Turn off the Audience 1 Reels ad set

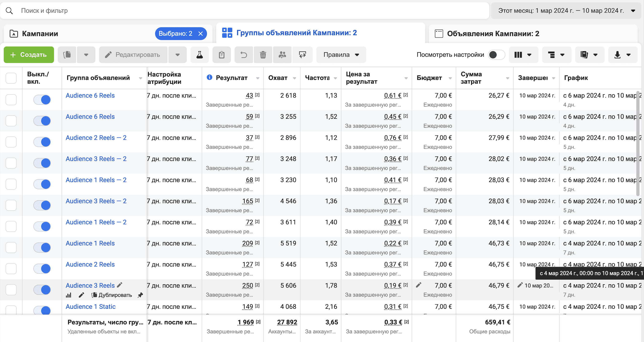42,248
